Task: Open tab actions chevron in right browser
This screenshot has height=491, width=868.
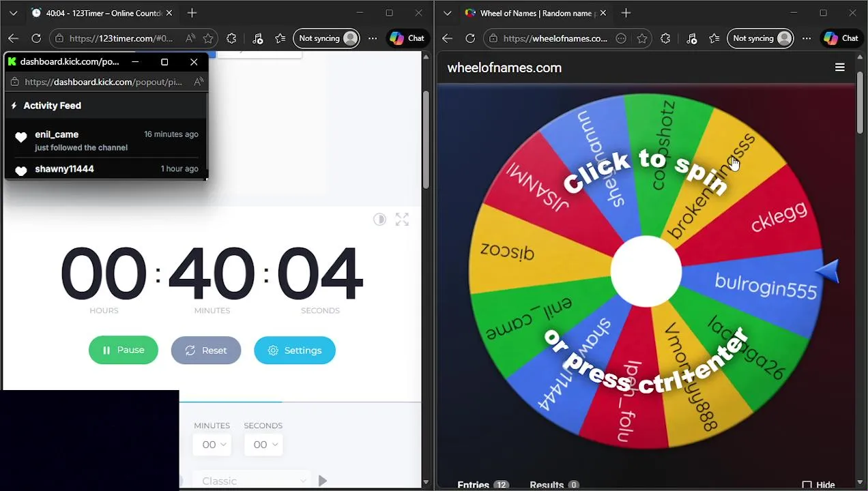Action: 447,13
